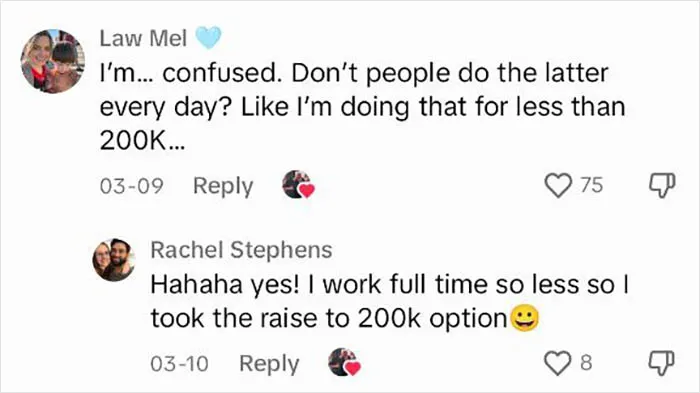Open Law Mel's profile picture
700x393 pixels.
point(53,61)
